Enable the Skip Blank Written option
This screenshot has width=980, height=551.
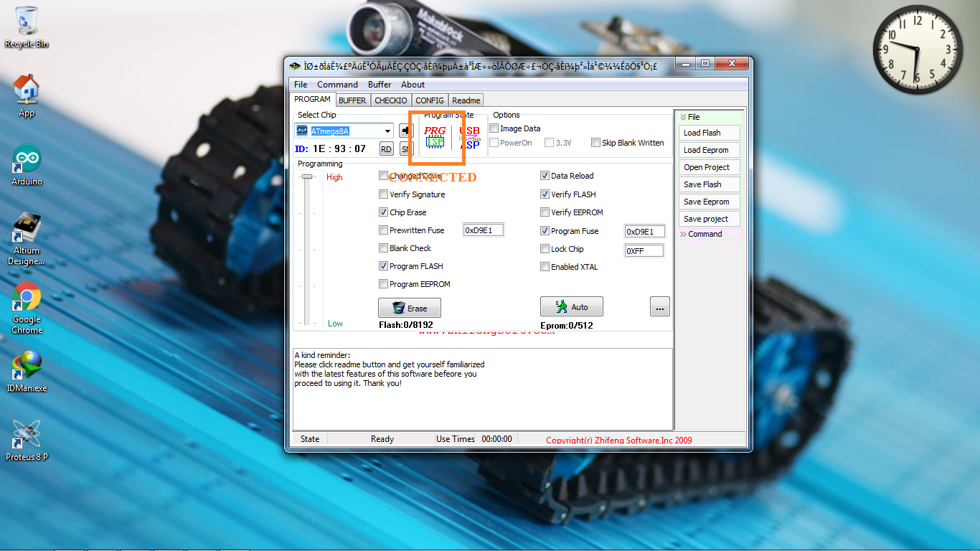pyautogui.click(x=595, y=142)
